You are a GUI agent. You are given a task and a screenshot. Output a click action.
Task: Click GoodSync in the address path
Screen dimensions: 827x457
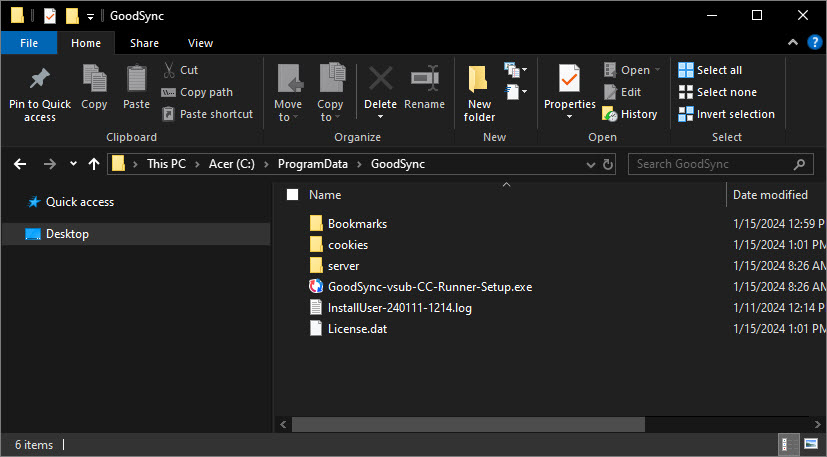point(398,164)
